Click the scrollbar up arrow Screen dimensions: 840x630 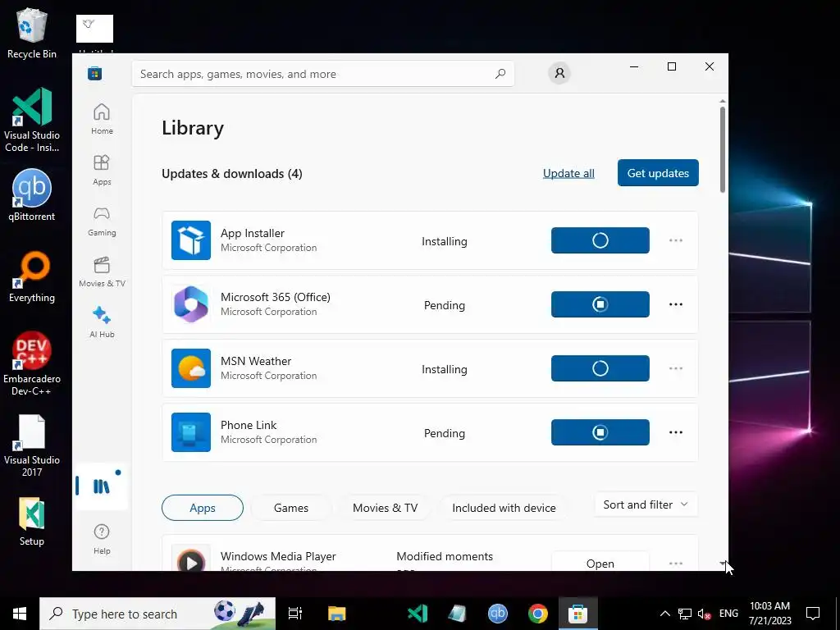[x=722, y=101]
